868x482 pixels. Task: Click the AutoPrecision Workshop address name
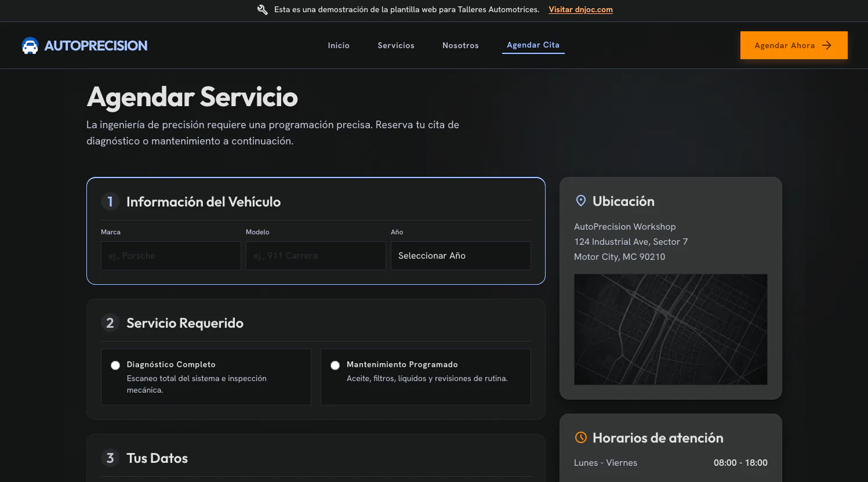pyautogui.click(x=625, y=227)
